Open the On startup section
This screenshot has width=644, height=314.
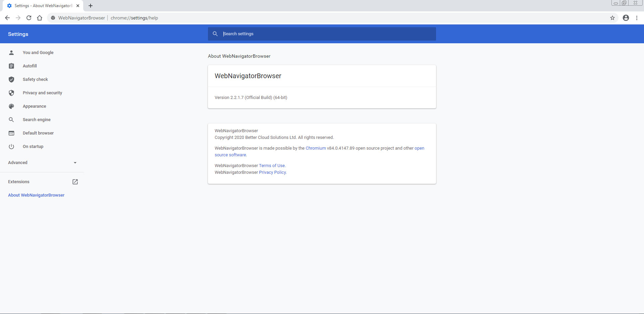[x=33, y=147]
